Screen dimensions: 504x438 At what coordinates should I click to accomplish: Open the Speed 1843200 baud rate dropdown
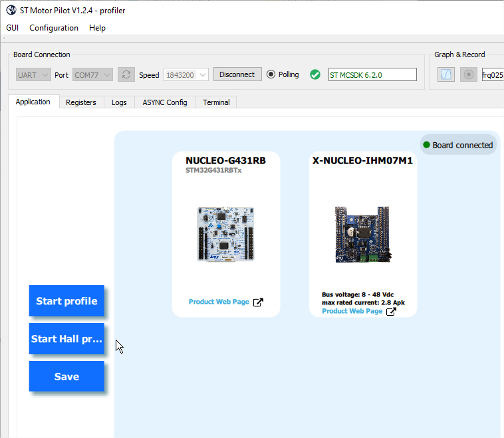(x=186, y=75)
